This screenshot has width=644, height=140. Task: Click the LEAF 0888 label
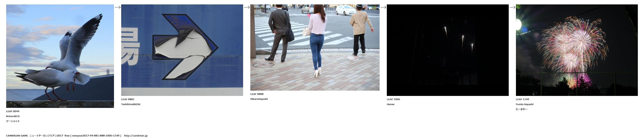(257, 94)
